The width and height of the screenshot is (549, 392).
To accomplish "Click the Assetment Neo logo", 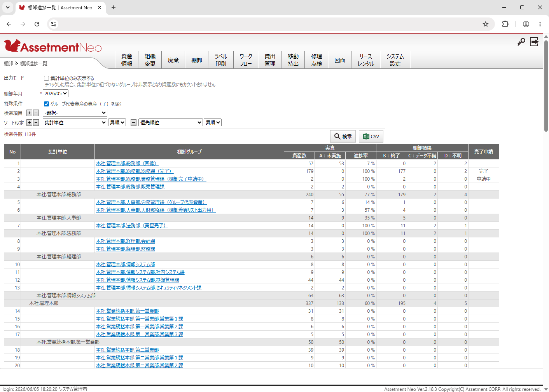I will click(x=53, y=46).
